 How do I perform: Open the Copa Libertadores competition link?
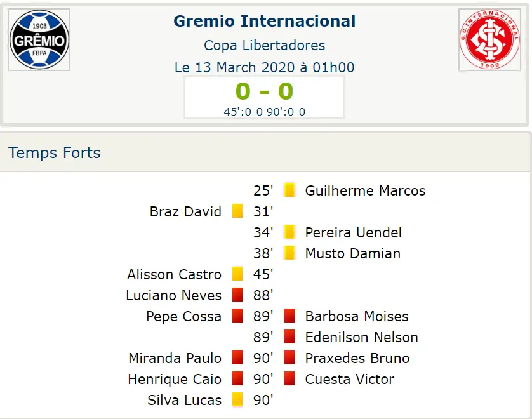(x=265, y=46)
